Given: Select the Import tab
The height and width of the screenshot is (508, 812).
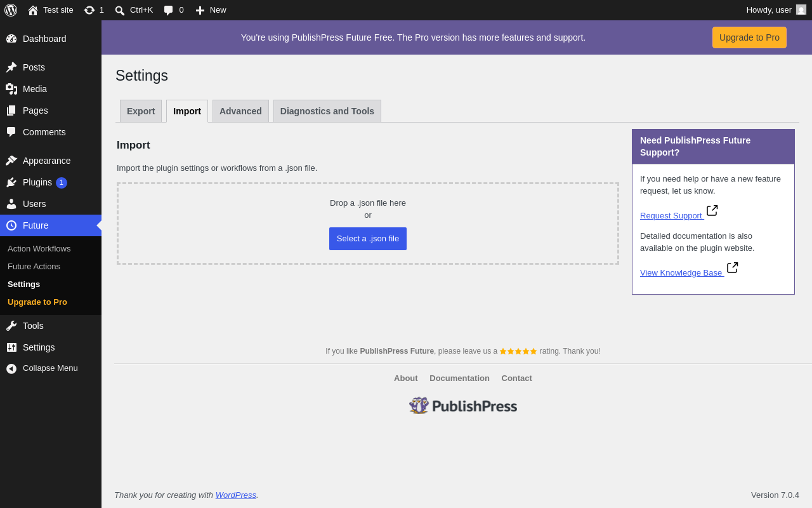Looking at the screenshot, I should tap(187, 111).
